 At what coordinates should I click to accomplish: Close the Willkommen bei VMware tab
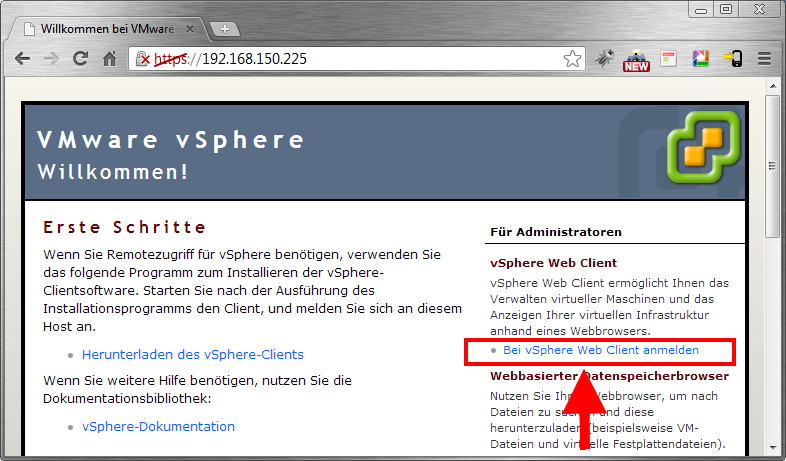(191, 29)
